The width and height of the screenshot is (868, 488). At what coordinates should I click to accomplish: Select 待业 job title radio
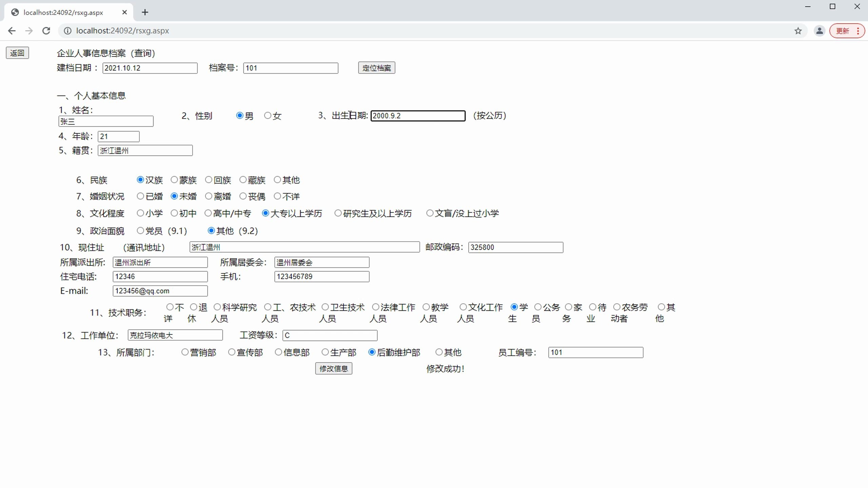(592, 307)
